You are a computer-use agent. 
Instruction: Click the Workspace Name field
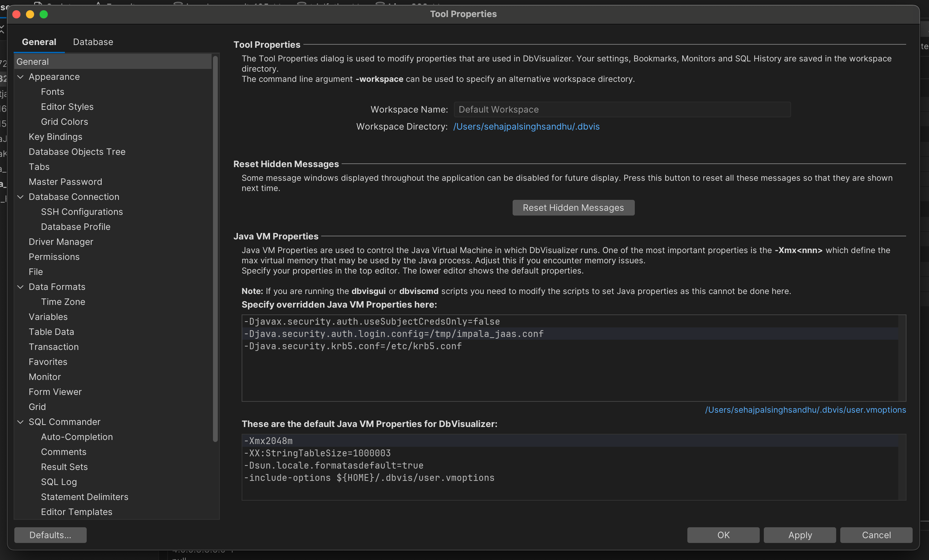point(622,109)
